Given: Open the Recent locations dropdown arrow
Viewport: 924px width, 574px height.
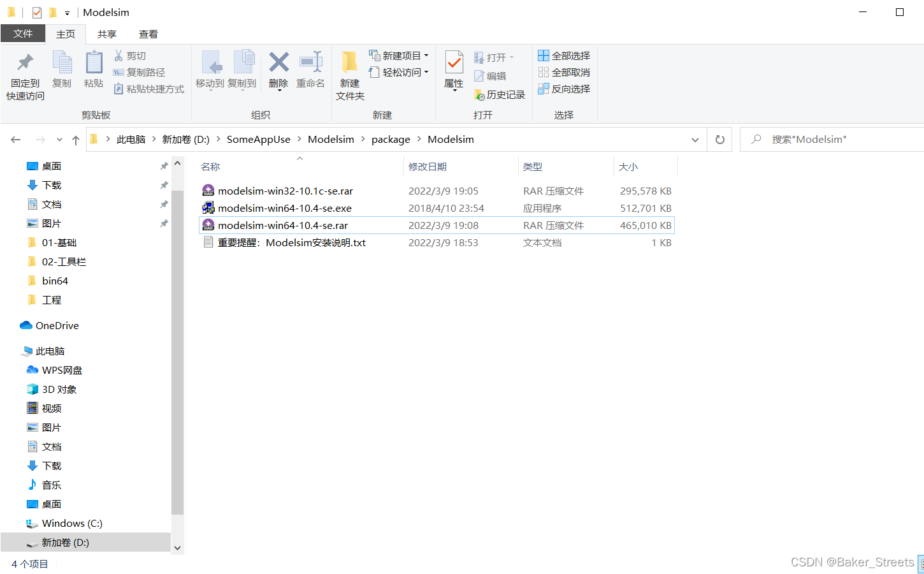Looking at the screenshot, I should (x=59, y=140).
